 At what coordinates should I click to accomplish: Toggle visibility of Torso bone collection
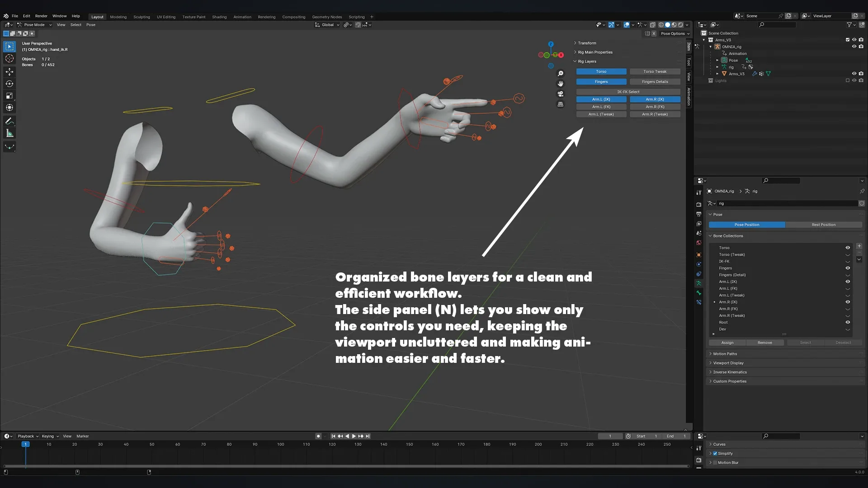click(x=848, y=248)
